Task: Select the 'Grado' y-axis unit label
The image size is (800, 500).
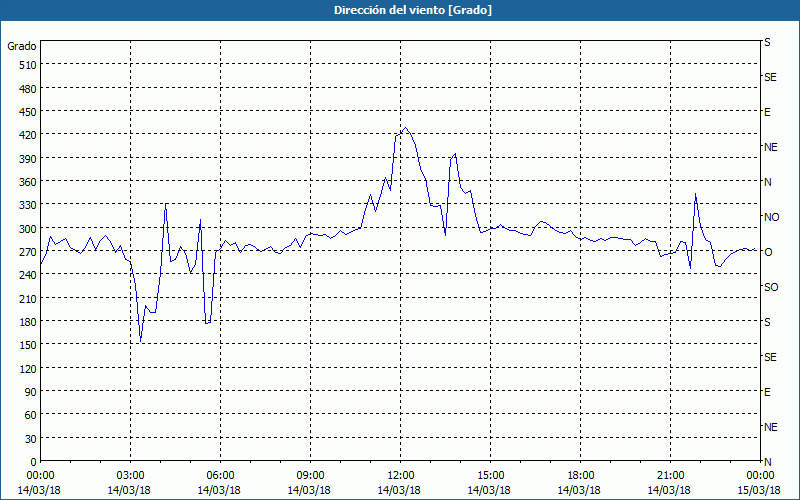Action: pos(22,46)
